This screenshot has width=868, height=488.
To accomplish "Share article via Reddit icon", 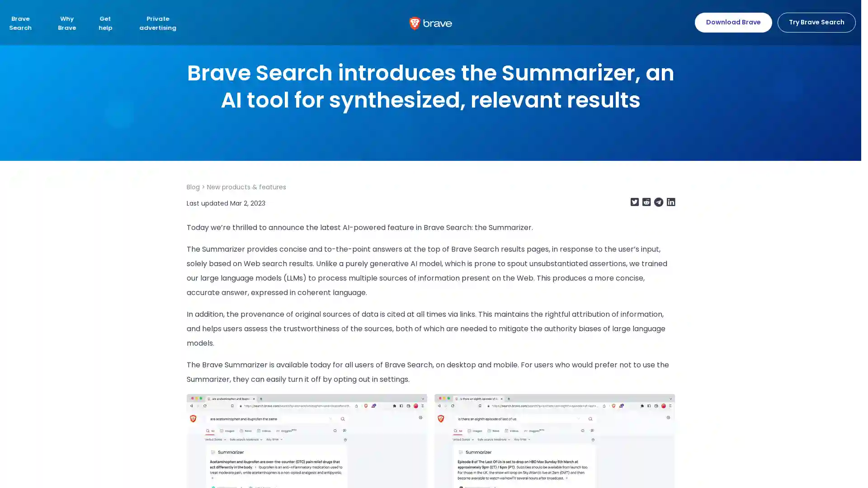I will coord(646,202).
